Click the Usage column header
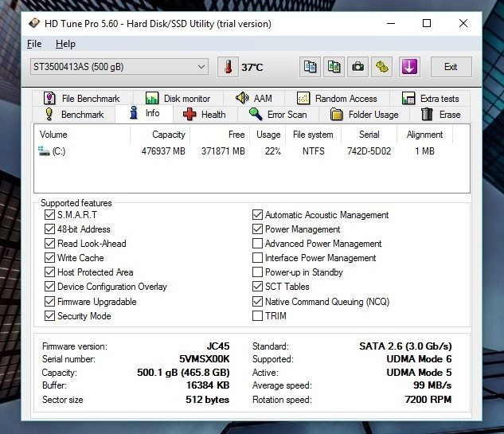This screenshot has height=434, width=504. (x=268, y=135)
